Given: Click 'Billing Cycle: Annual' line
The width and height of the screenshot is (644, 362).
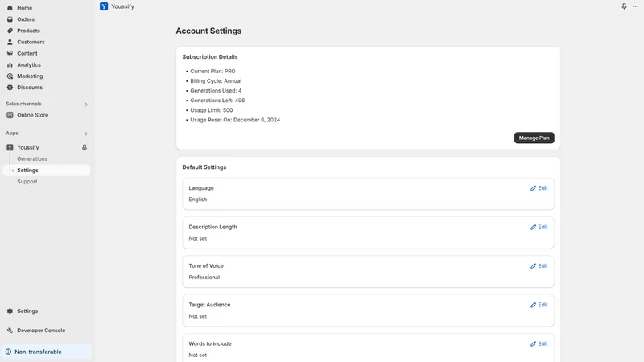Looking at the screenshot, I should pyautogui.click(x=216, y=81).
